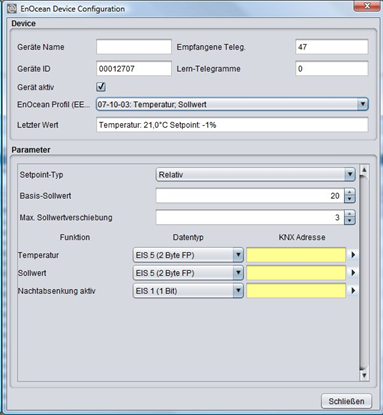Viewport: 383px width, 415px height.
Task: Click the arrow button beside Nachtabsenkung KNX address
Action: coord(353,291)
